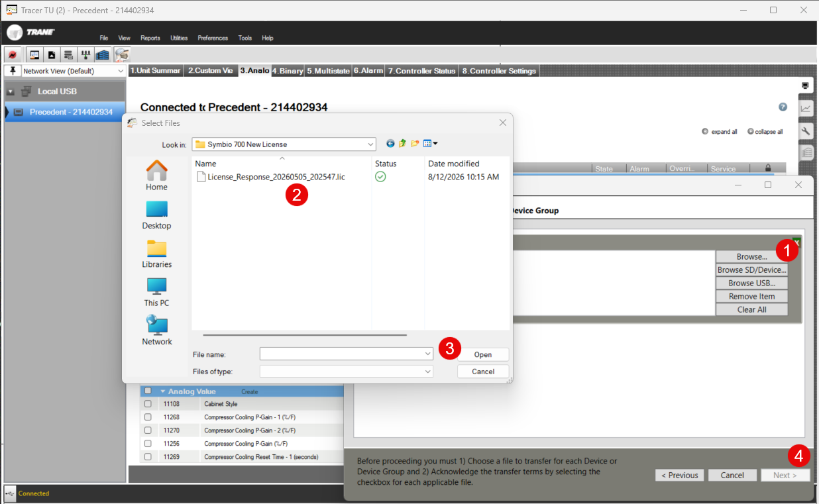Click the Clear All button
The image size is (819, 504).
751,309
